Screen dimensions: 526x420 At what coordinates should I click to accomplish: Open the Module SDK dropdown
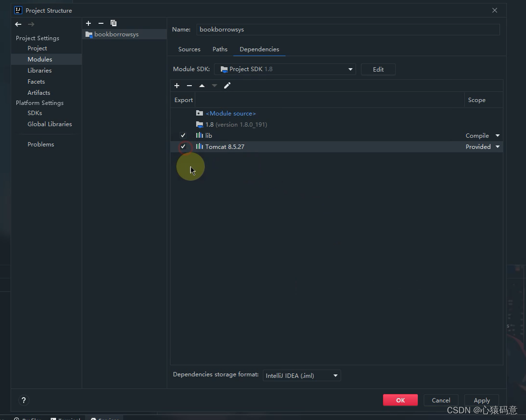[x=285, y=69]
